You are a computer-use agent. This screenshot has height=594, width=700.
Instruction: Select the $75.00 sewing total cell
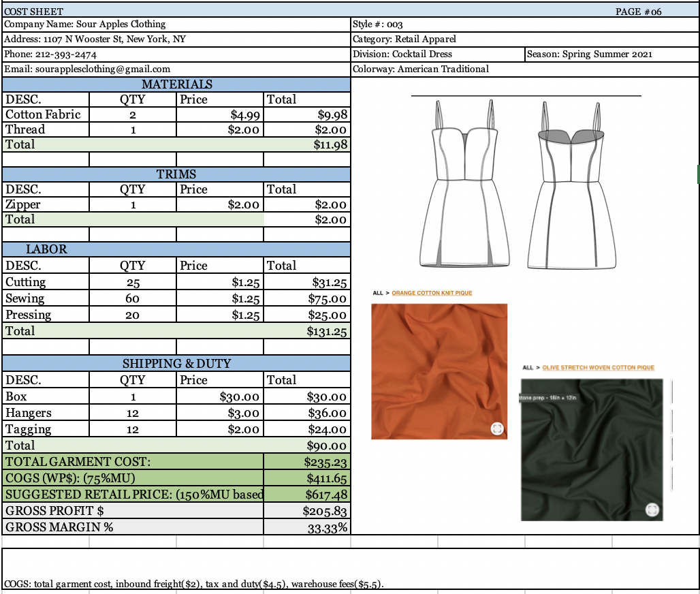pos(307,298)
